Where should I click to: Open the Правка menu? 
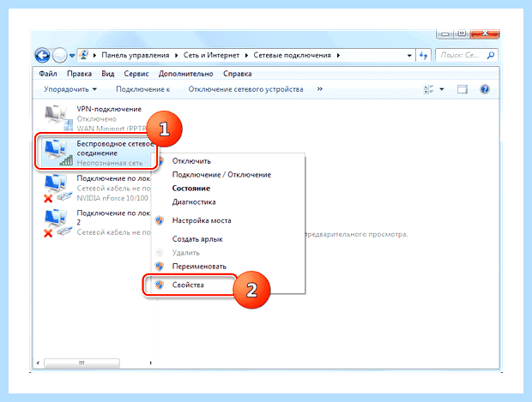pos(79,74)
